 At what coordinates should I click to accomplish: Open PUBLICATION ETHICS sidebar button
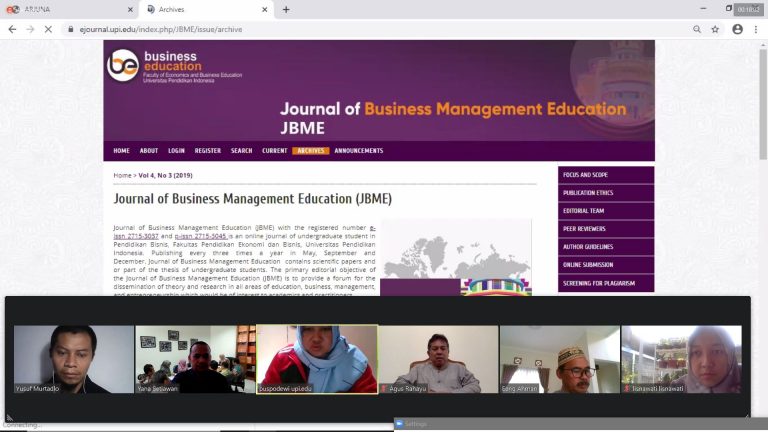click(606, 193)
